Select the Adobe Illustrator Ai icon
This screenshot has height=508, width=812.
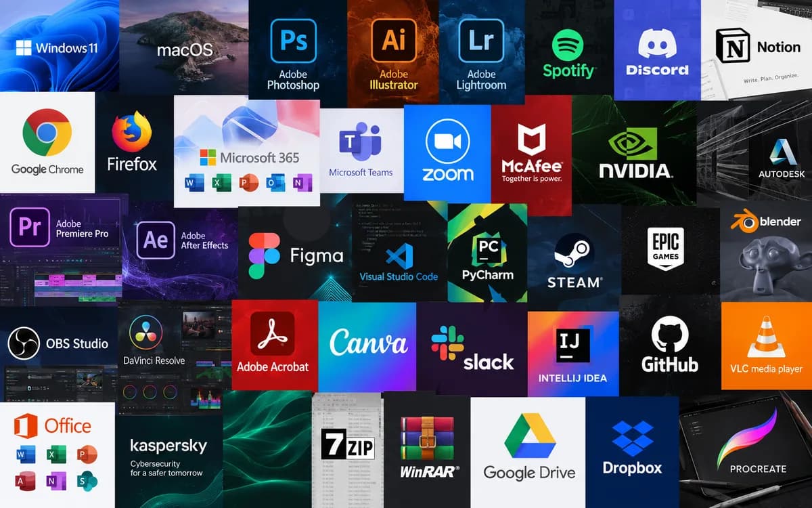click(393, 41)
